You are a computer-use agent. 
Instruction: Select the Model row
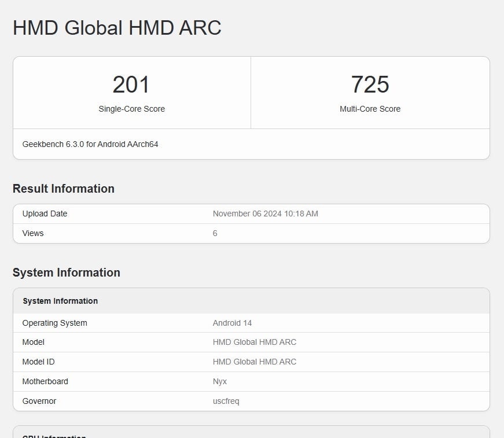[x=252, y=342]
